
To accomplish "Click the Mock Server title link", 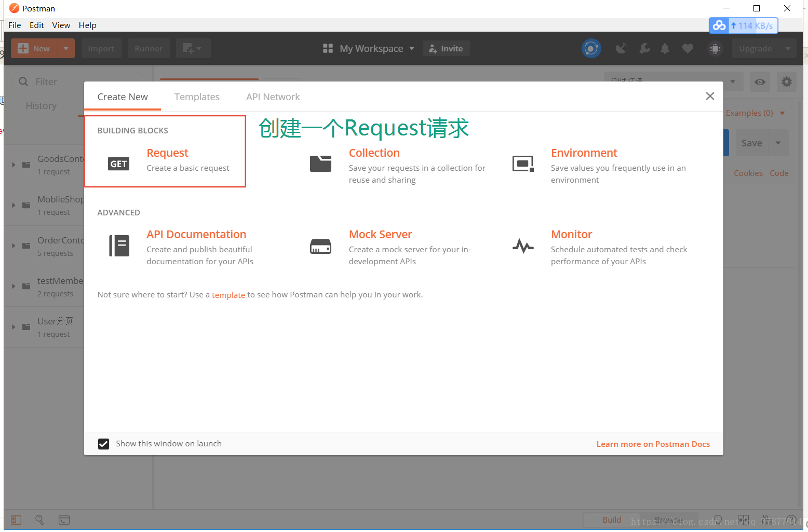I will (x=380, y=234).
